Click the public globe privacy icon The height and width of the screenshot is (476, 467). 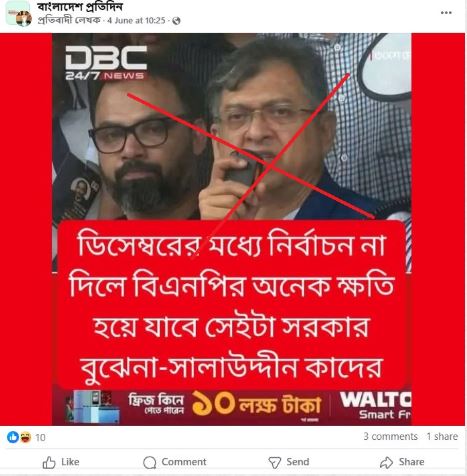point(176,21)
